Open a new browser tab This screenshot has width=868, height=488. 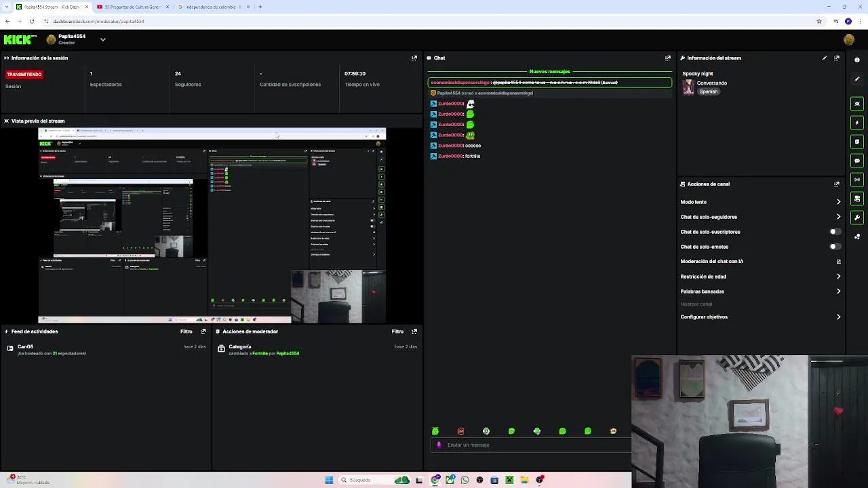(260, 7)
